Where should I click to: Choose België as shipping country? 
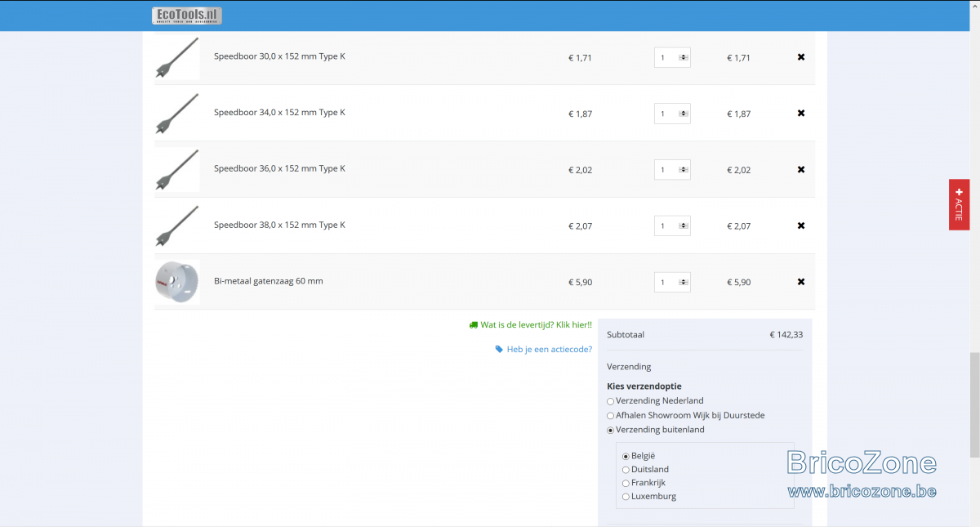(x=626, y=456)
